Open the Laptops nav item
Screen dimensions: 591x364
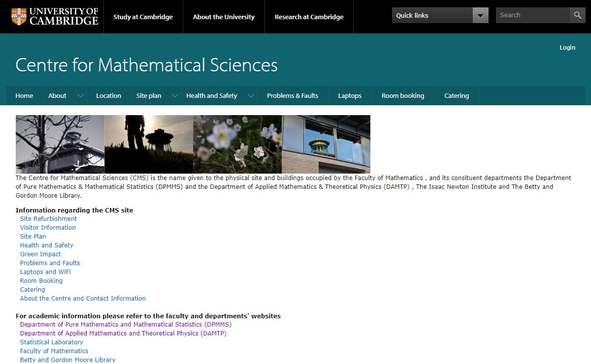coord(350,96)
